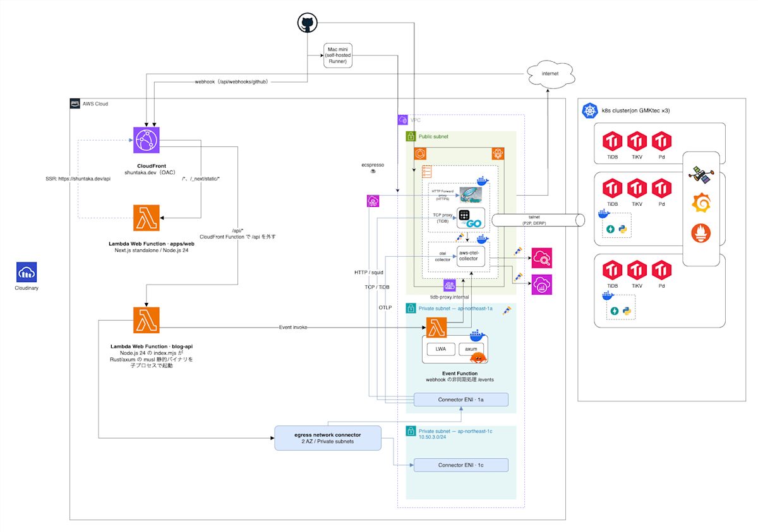The image size is (758, 532).
Task: Click the Prometheus flame logo
Action: pyautogui.click(x=701, y=233)
